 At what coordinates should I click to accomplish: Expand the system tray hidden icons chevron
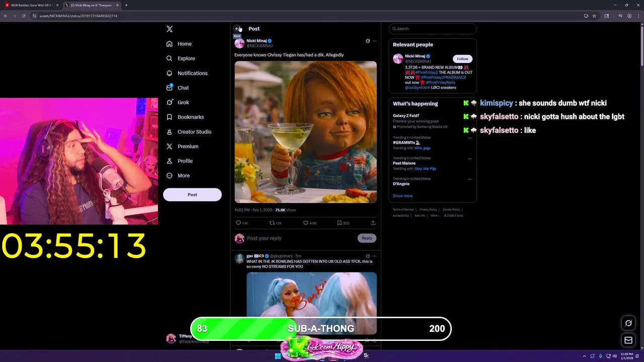tap(584, 356)
